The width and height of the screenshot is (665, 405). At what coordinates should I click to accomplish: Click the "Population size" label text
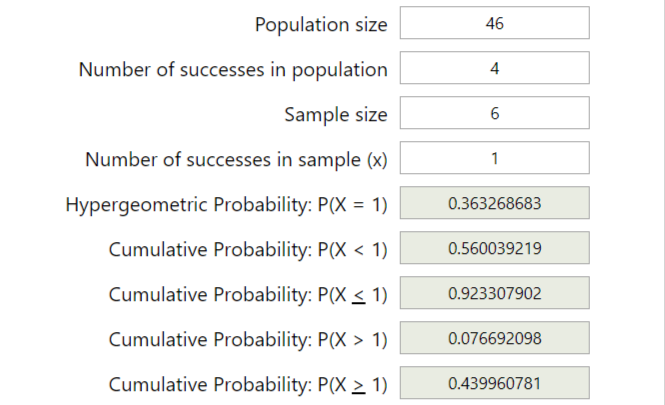(x=320, y=24)
